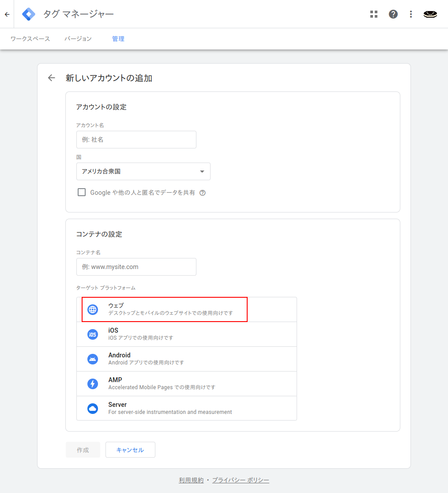The height and width of the screenshot is (493, 448).
Task: Click the account avatar picture
Action: (430, 14)
